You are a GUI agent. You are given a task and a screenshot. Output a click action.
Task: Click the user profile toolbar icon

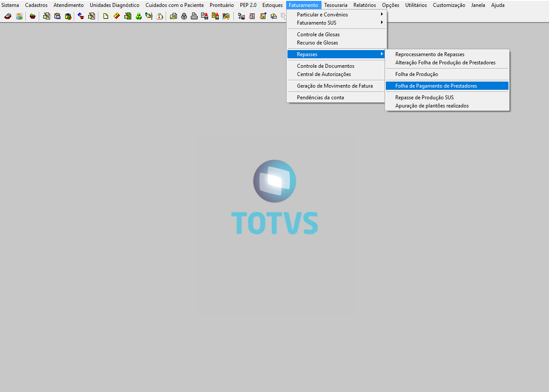coord(19,16)
